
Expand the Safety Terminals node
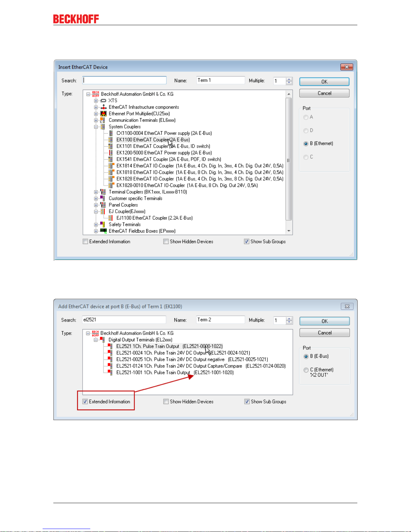tap(96, 225)
